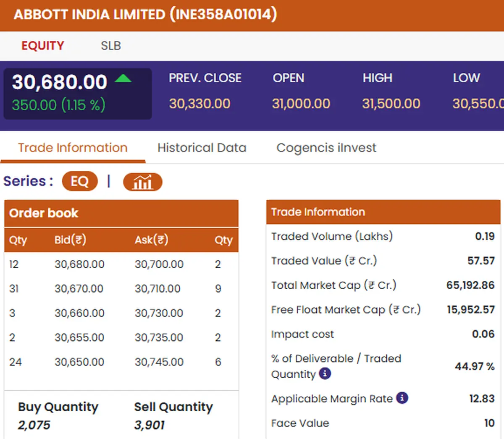Image resolution: width=504 pixels, height=439 pixels.
Task: Click the bid quantity 31
Action: coord(14,289)
